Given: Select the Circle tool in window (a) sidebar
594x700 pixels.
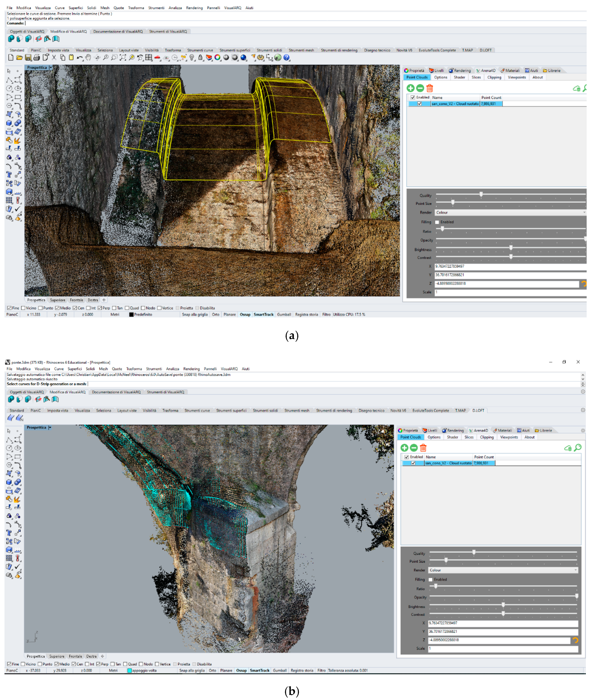Looking at the screenshot, I should coord(9,89).
